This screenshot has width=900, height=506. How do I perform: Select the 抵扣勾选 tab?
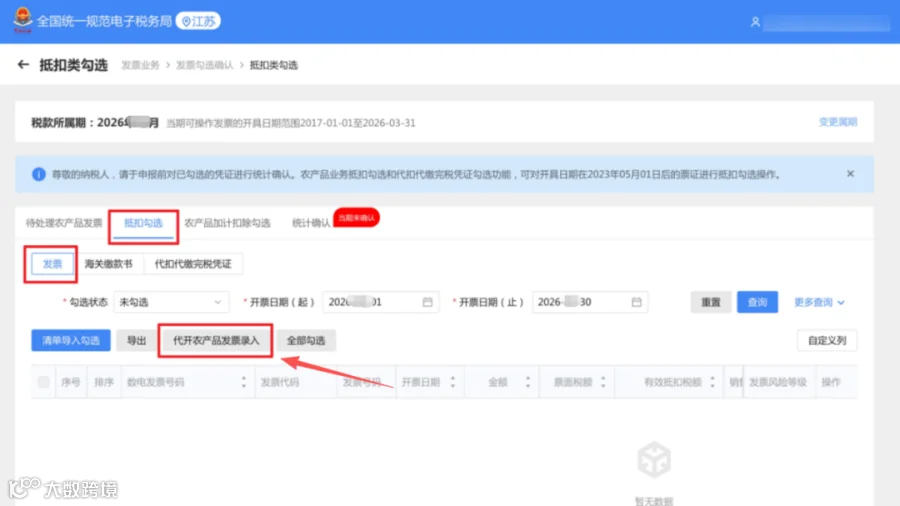pos(143,223)
